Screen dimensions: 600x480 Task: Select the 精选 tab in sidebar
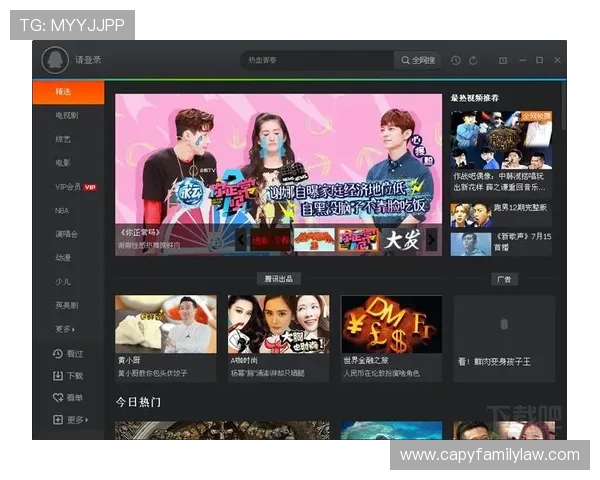pos(68,92)
